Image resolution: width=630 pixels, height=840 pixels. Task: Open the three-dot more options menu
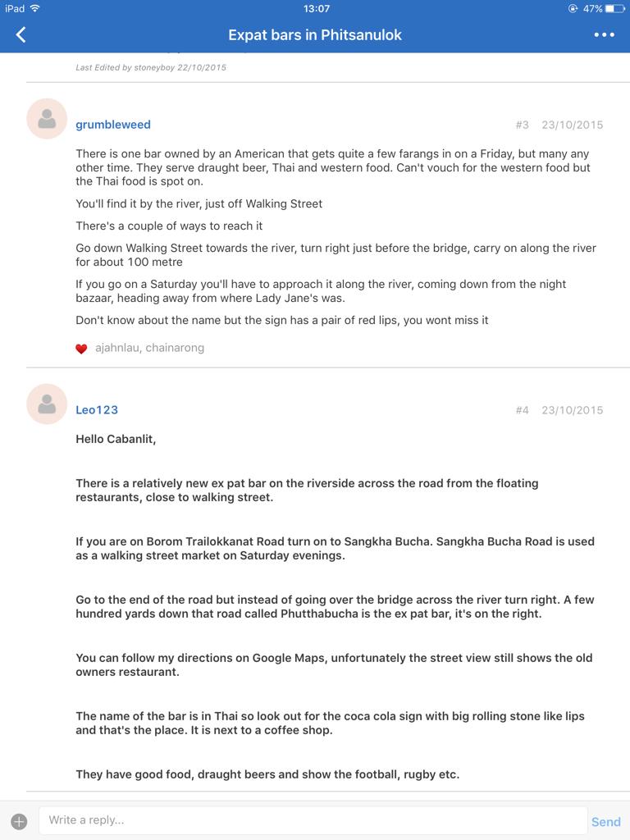pyautogui.click(x=604, y=34)
